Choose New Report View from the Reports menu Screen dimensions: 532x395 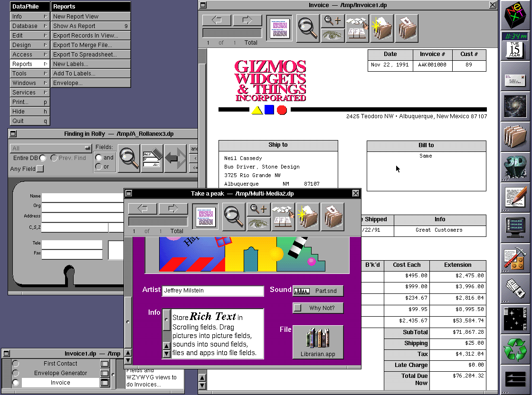click(x=91, y=17)
